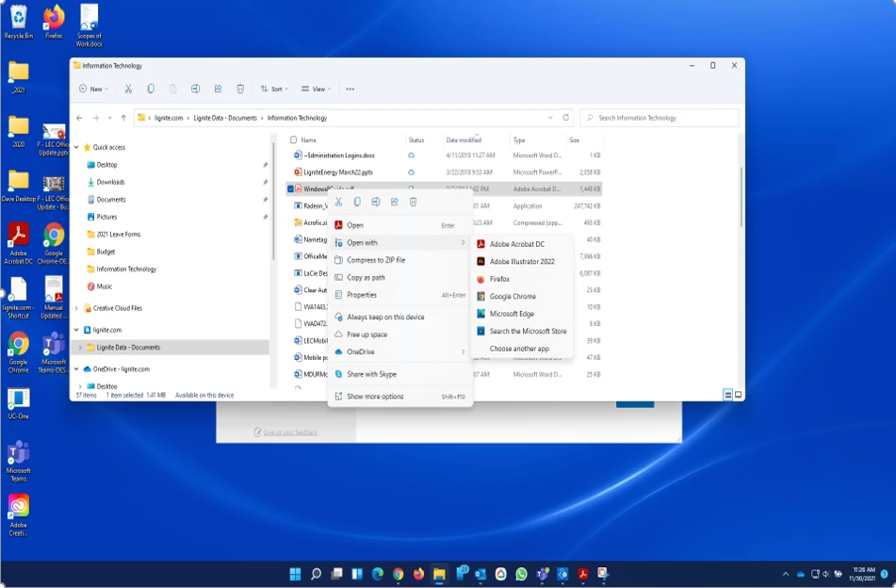This screenshot has height=588, width=896.
Task: Uncheck the selected PDF file's checkbox
Action: click(290, 188)
